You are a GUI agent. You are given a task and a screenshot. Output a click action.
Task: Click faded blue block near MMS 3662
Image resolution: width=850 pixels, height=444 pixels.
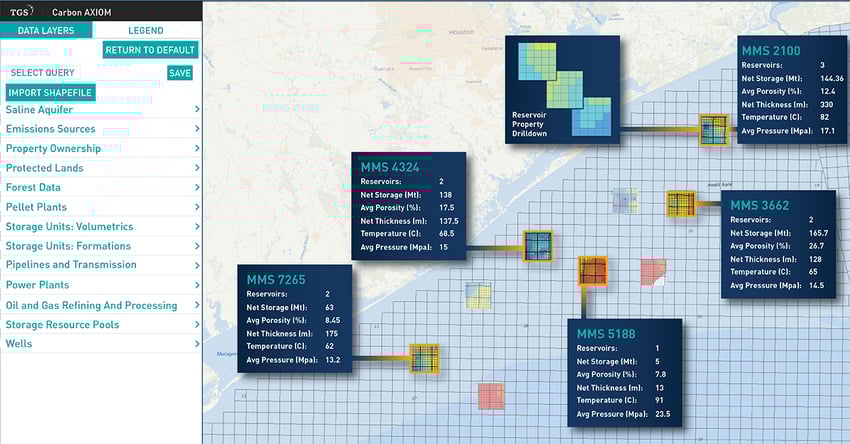[624, 201]
